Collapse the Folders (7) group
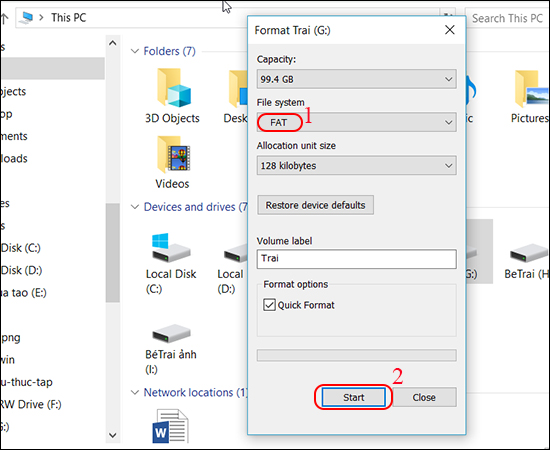The width and height of the screenshot is (550, 450). 135,51
